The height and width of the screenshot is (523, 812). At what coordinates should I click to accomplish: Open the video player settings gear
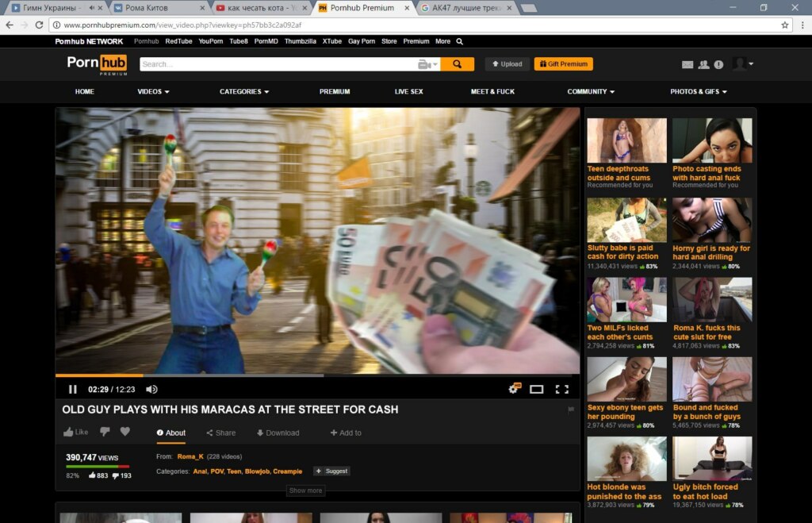click(x=514, y=389)
